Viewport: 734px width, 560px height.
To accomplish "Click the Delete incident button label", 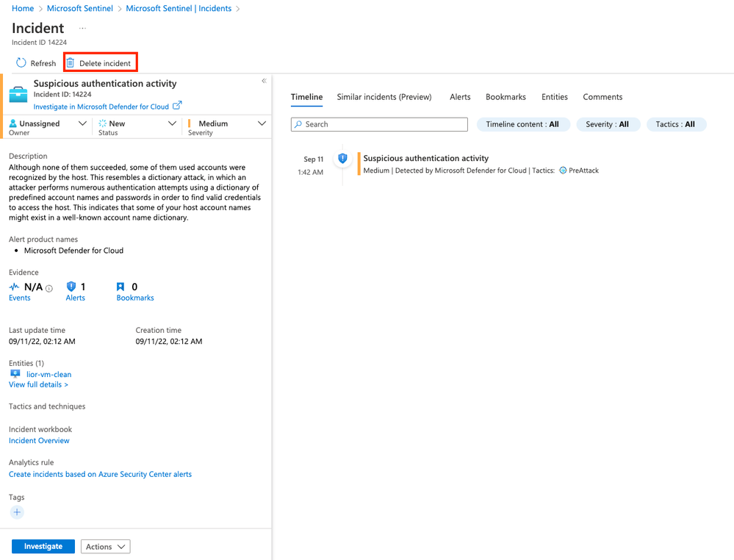I will click(x=105, y=63).
